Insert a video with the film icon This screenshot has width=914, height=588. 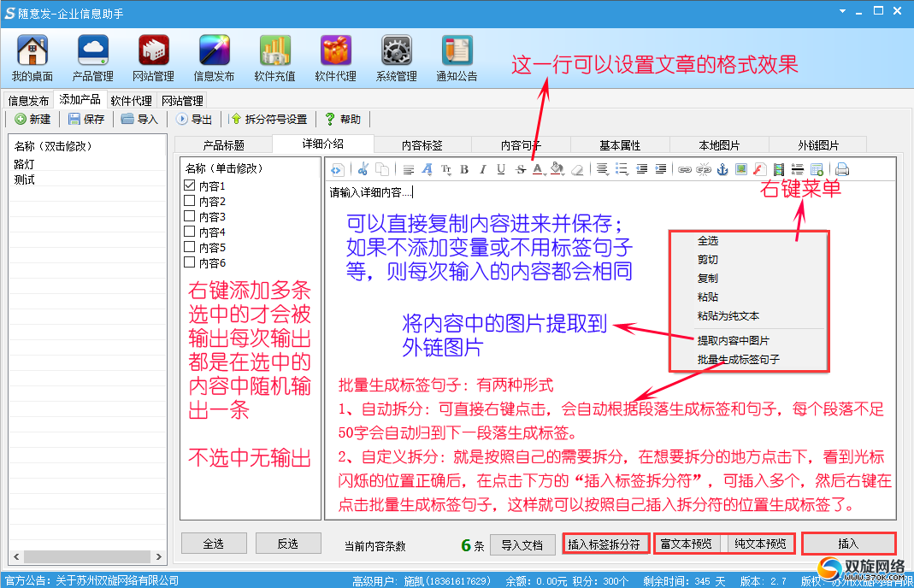click(x=778, y=169)
